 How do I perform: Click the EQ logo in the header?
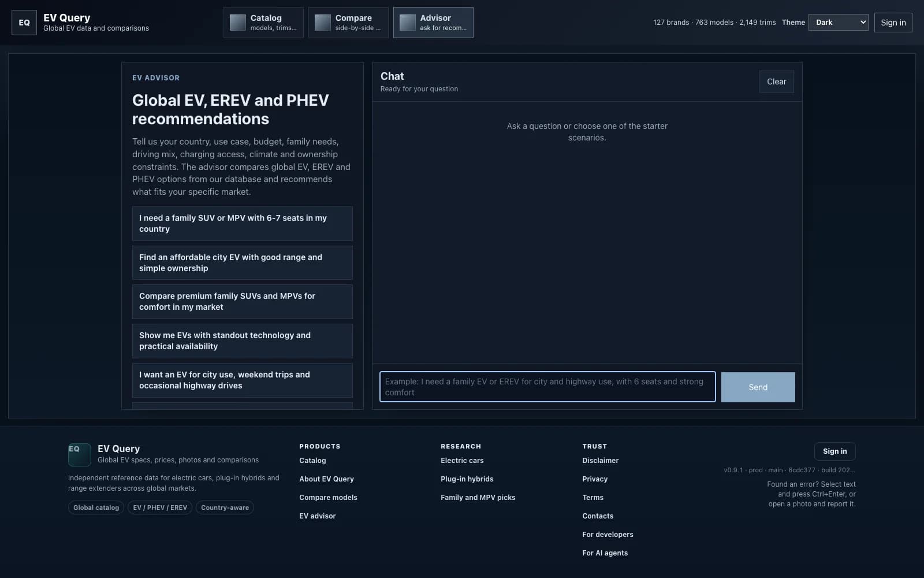click(x=24, y=23)
